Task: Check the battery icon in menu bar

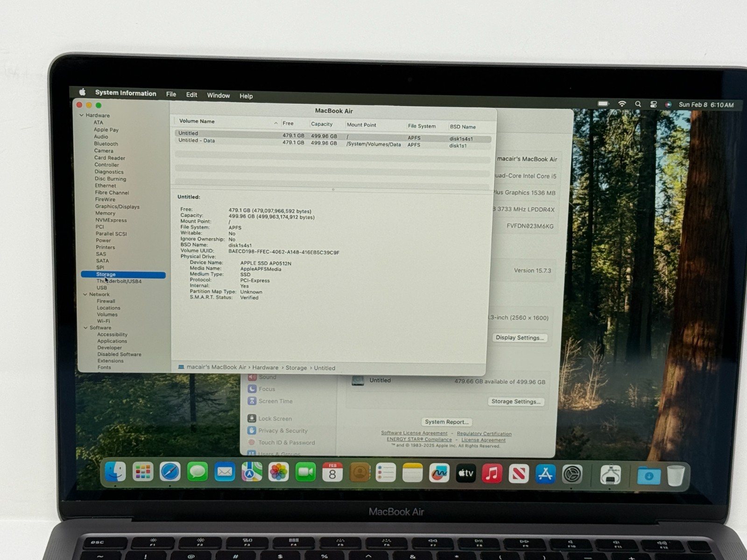Action: [603, 103]
